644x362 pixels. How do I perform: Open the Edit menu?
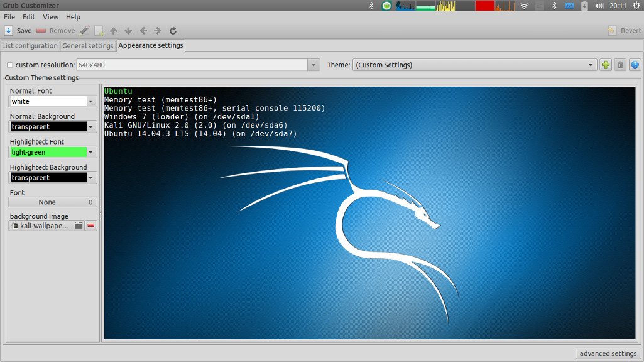point(29,17)
